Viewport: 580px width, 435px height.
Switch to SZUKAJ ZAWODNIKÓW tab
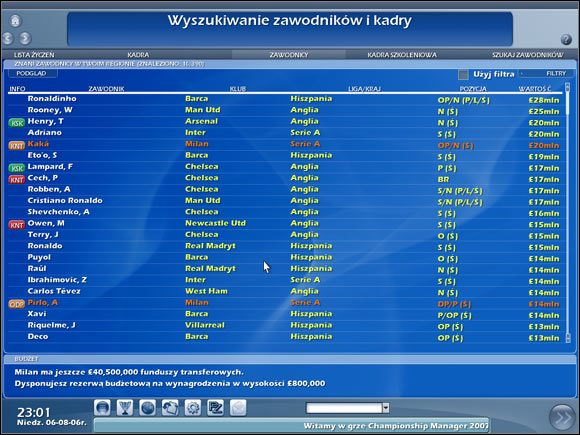[528, 55]
